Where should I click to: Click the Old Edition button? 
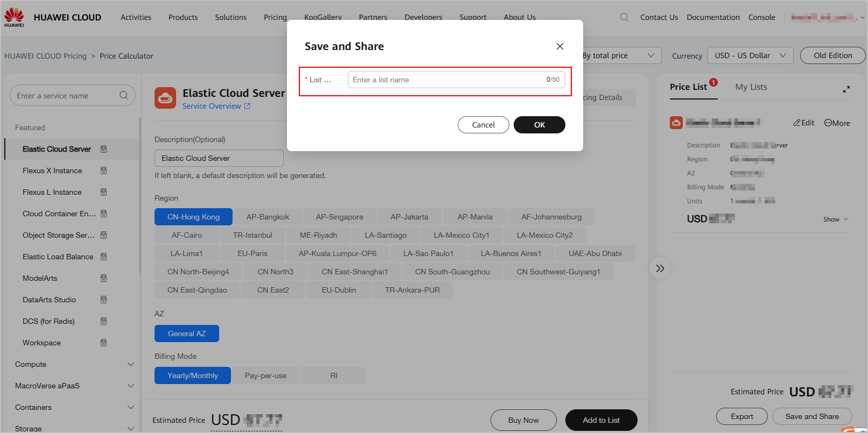[x=833, y=55]
